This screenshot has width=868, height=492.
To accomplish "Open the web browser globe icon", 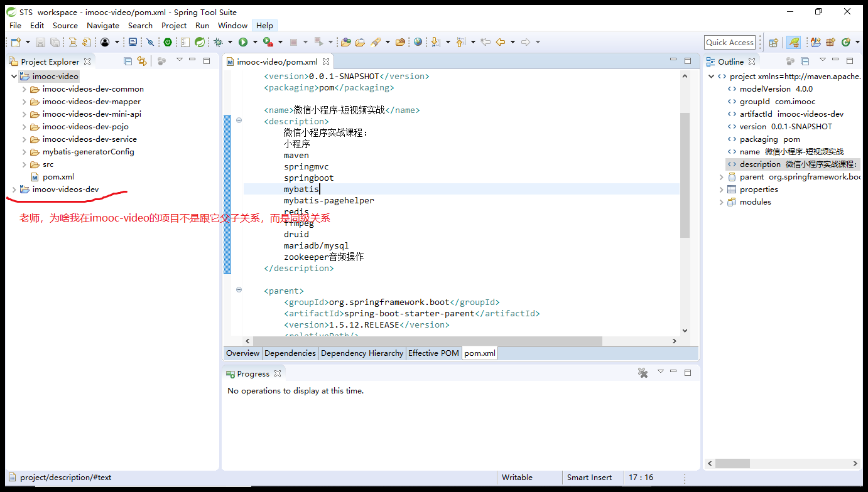I will point(418,42).
